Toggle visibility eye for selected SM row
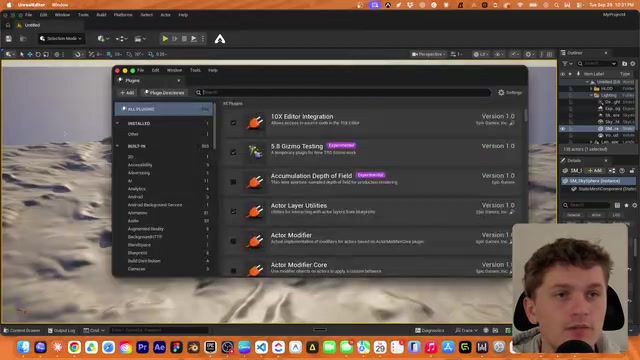 tap(563, 129)
